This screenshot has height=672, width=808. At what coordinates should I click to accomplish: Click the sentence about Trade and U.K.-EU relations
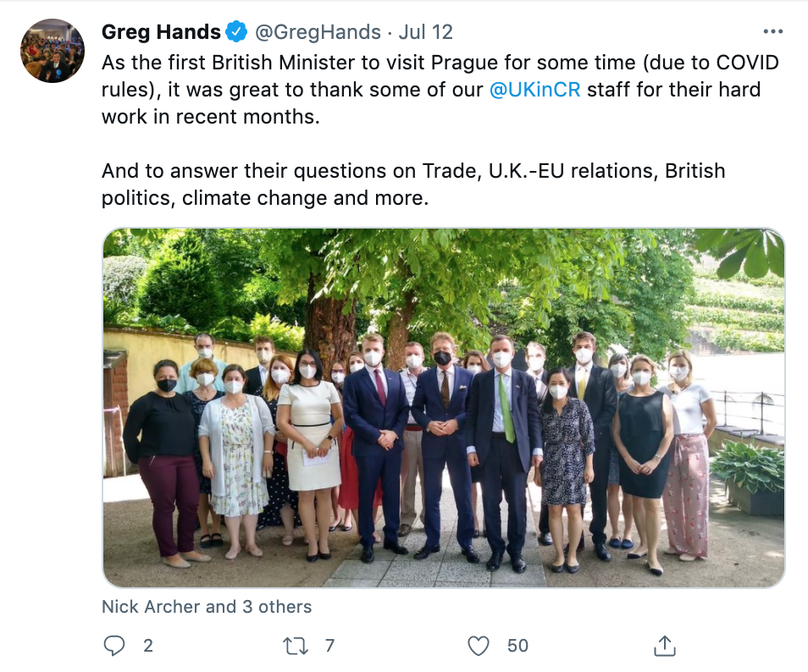413,171
